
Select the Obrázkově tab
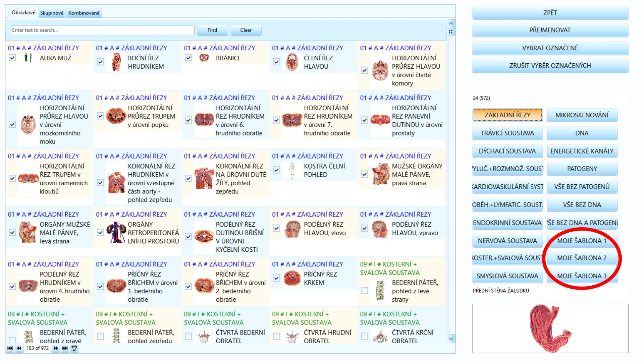[23, 12]
